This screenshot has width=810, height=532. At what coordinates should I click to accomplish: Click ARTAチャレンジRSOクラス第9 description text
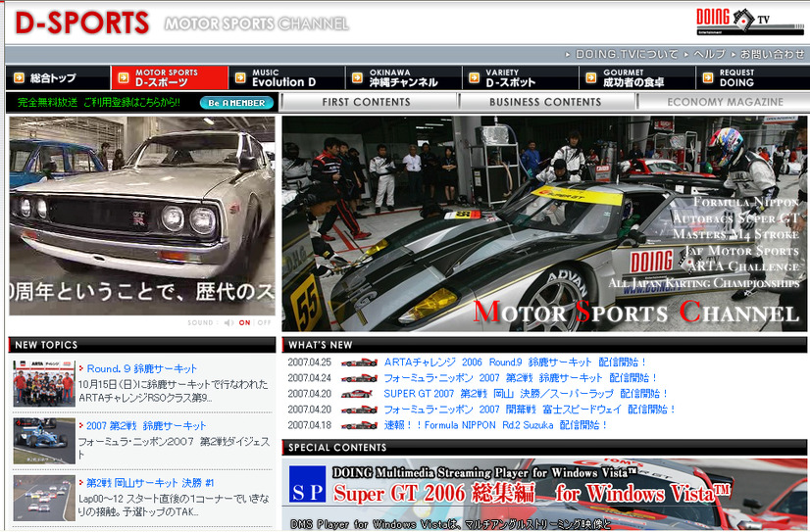tap(173, 391)
